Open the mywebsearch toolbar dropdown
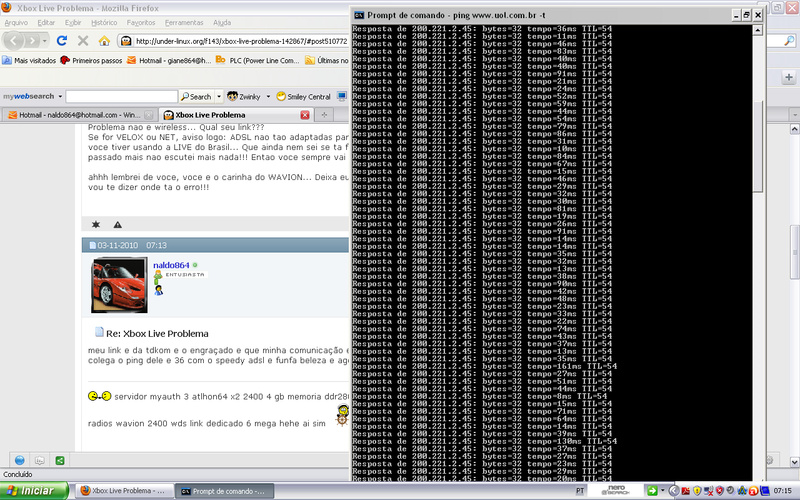This screenshot has width=800, height=500. [60, 96]
